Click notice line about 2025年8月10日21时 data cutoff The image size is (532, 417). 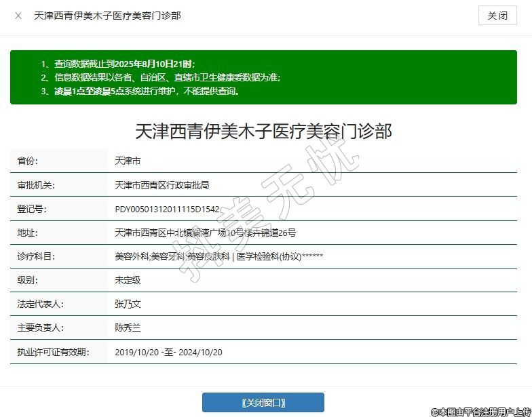(x=125, y=64)
